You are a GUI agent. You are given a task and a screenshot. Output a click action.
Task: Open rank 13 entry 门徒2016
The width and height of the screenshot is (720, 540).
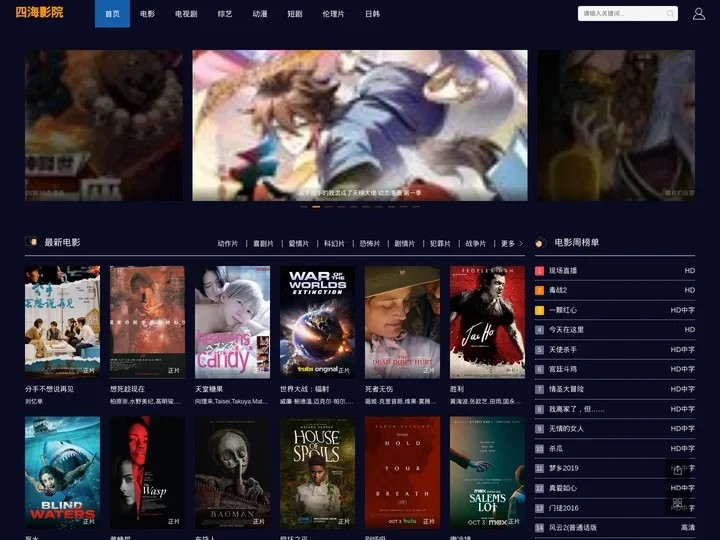[615, 508]
